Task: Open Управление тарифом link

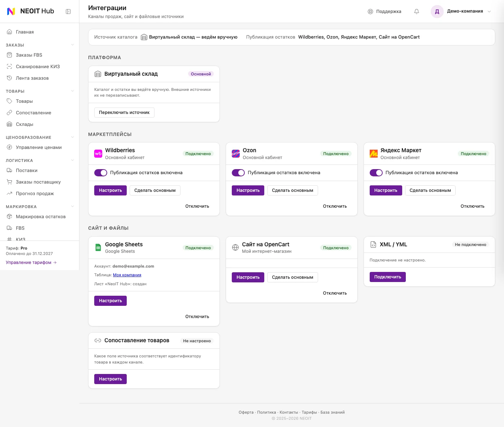Action: coord(31,263)
